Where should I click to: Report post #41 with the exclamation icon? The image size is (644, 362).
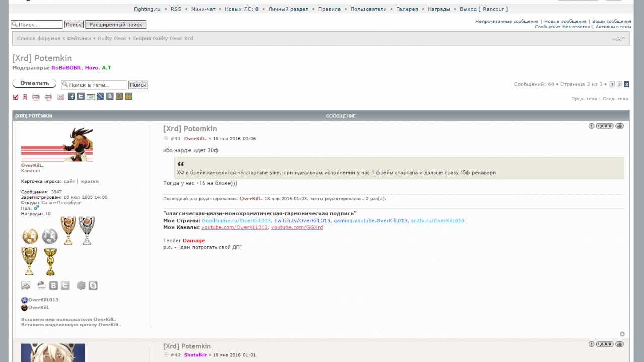(591, 126)
